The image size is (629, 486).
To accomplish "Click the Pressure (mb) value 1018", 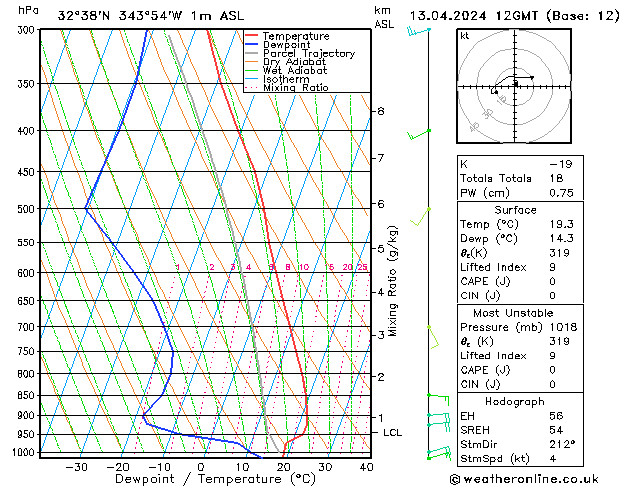I will [x=563, y=327].
